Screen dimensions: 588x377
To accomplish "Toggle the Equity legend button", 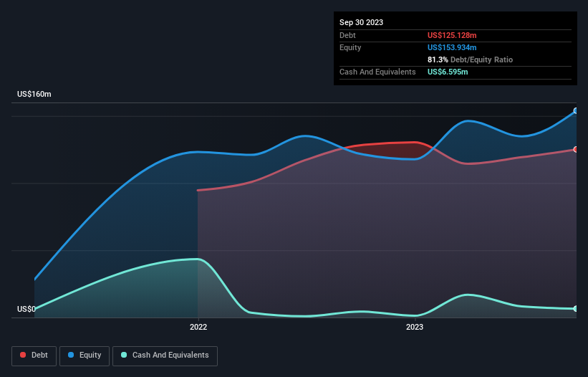I will (x=85, y=355).
